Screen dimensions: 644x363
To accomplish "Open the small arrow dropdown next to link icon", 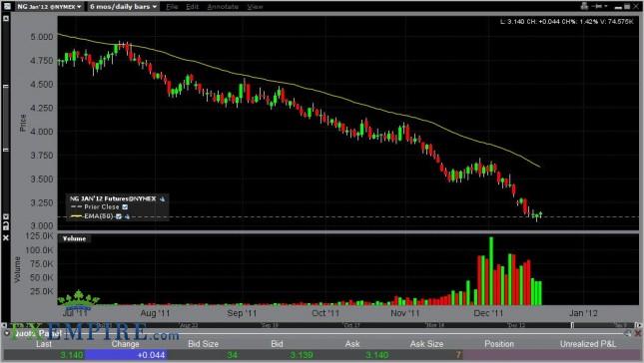I will point(606,6).
